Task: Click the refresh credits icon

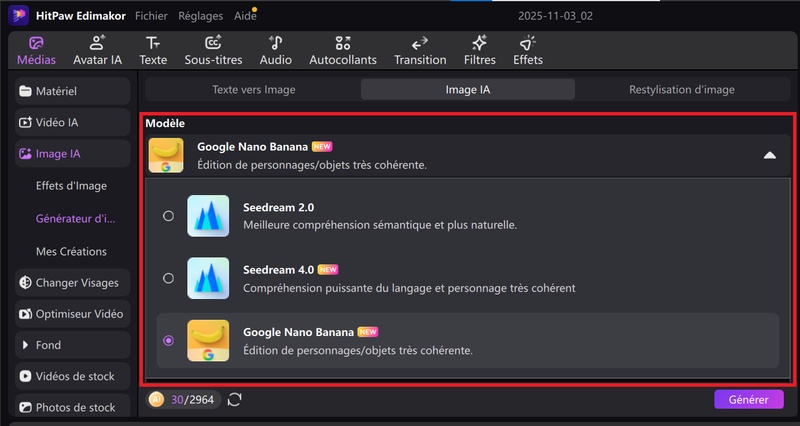Action: point(235,400)
